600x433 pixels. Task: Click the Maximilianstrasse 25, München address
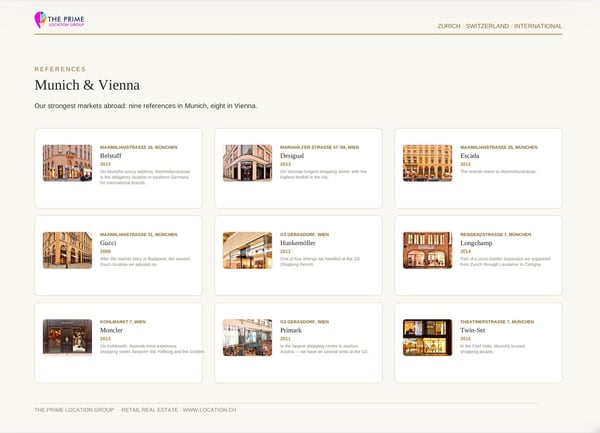(x=499, y=147)
